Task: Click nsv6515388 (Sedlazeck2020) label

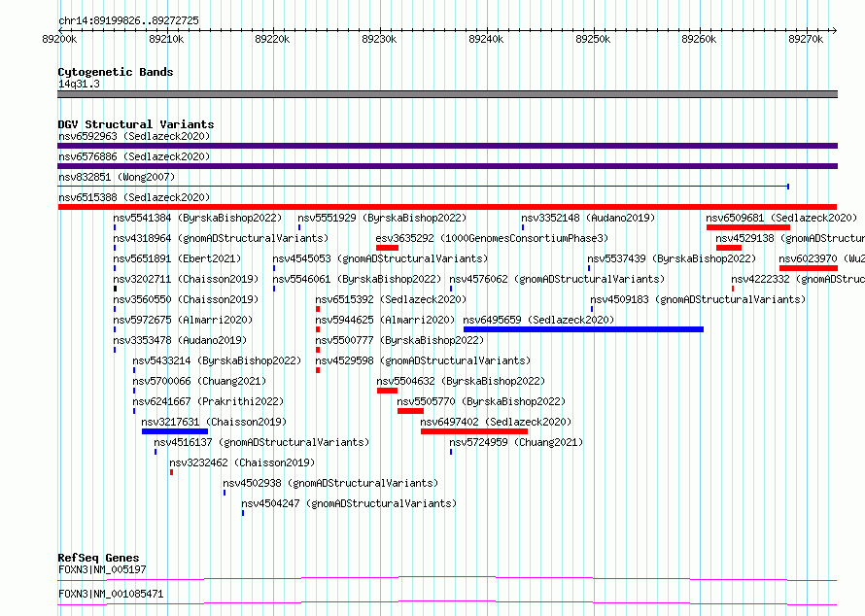Action: click(x=134, y=197)
